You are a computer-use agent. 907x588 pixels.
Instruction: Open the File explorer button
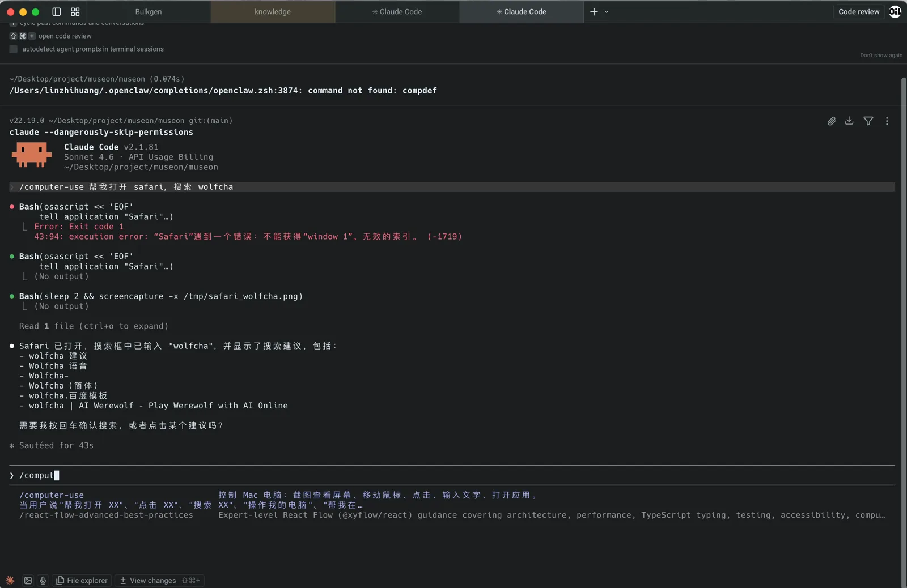click(82, 580)
